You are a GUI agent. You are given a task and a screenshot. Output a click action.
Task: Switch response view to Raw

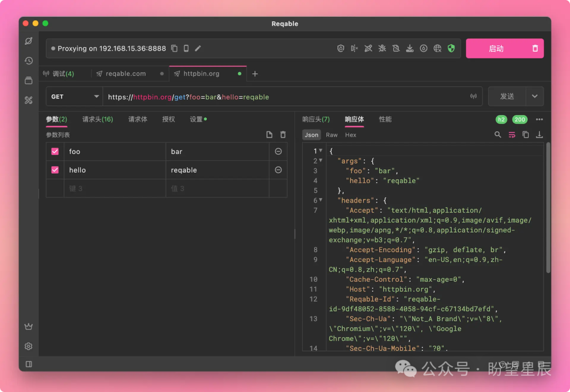pyautogui.click(x=331, y=135)
